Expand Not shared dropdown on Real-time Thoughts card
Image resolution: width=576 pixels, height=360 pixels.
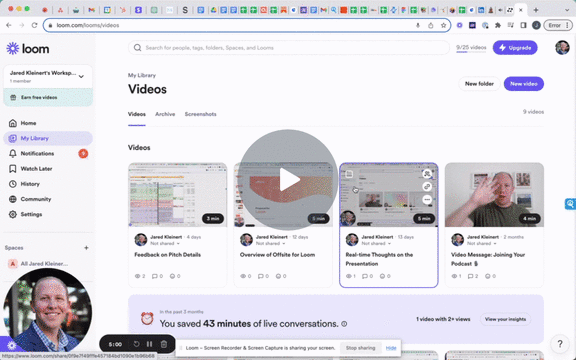click(376, 244)
